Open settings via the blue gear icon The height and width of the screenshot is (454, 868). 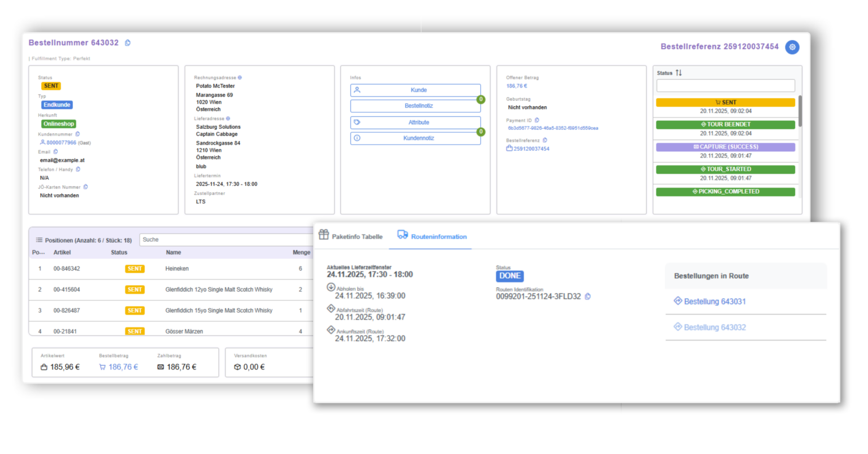point(792,47)
